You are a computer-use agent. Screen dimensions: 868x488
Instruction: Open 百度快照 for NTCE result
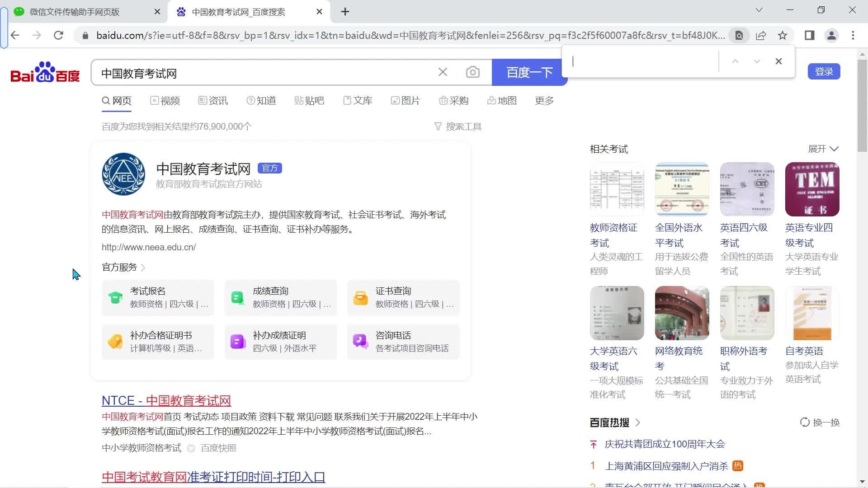pyautogui.click(x=218, y=448)
